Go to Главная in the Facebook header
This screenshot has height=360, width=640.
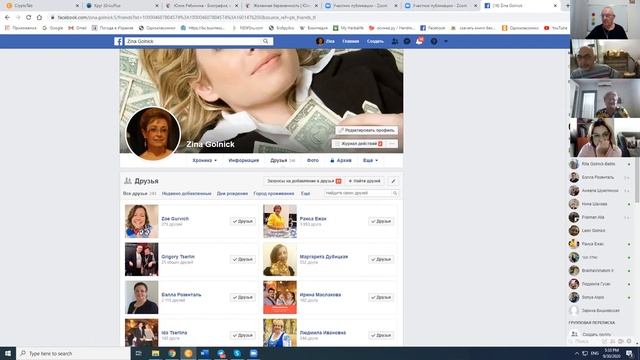click(x=350, y=41)
